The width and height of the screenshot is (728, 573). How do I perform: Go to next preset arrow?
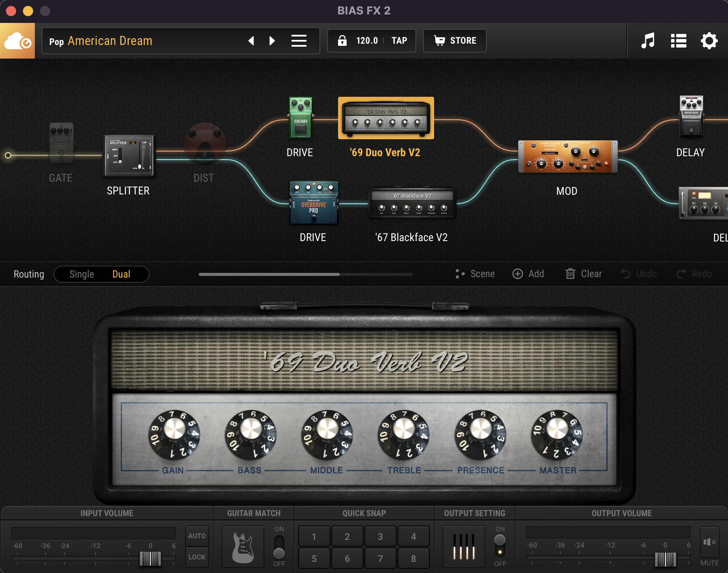tap(272, 41)
